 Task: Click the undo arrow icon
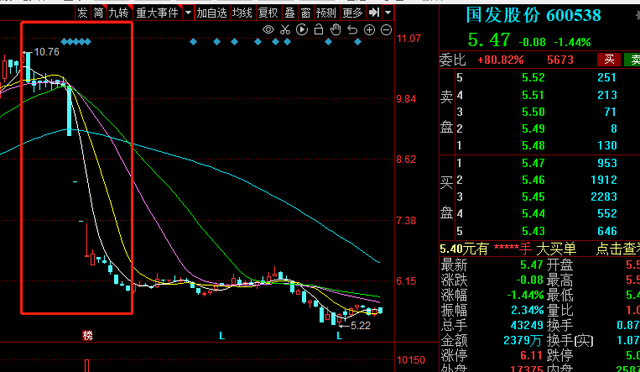point(352,30)
